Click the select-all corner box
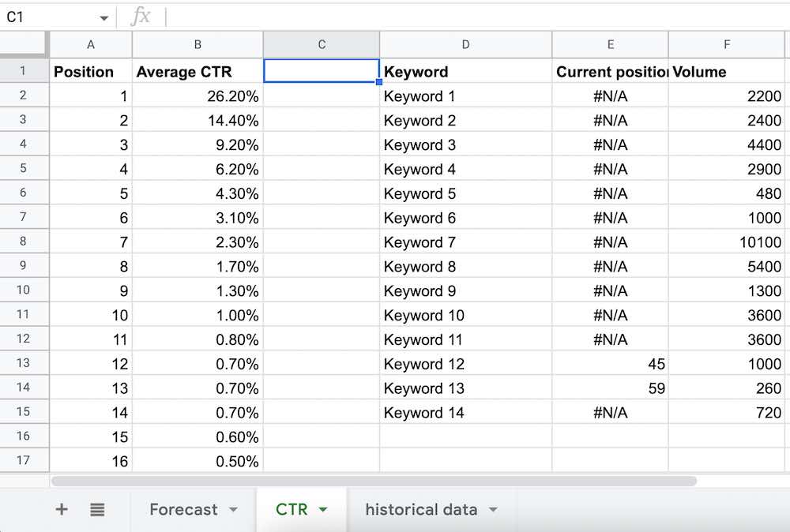 (x=24, y=45)
